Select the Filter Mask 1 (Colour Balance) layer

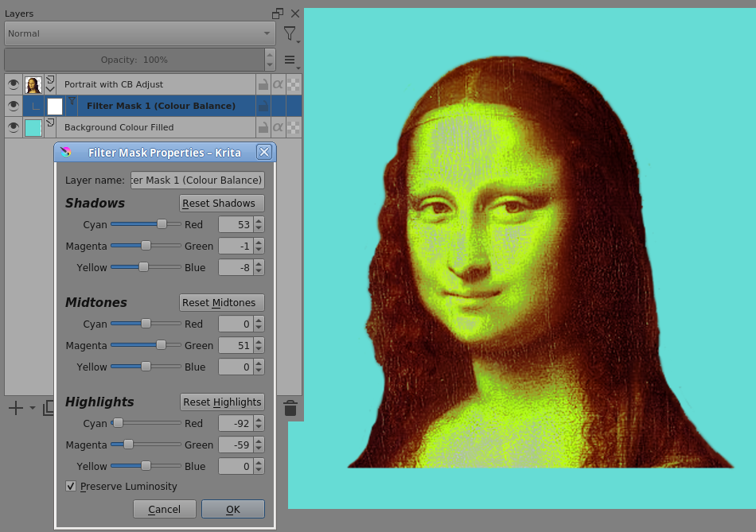click(159, 106)
